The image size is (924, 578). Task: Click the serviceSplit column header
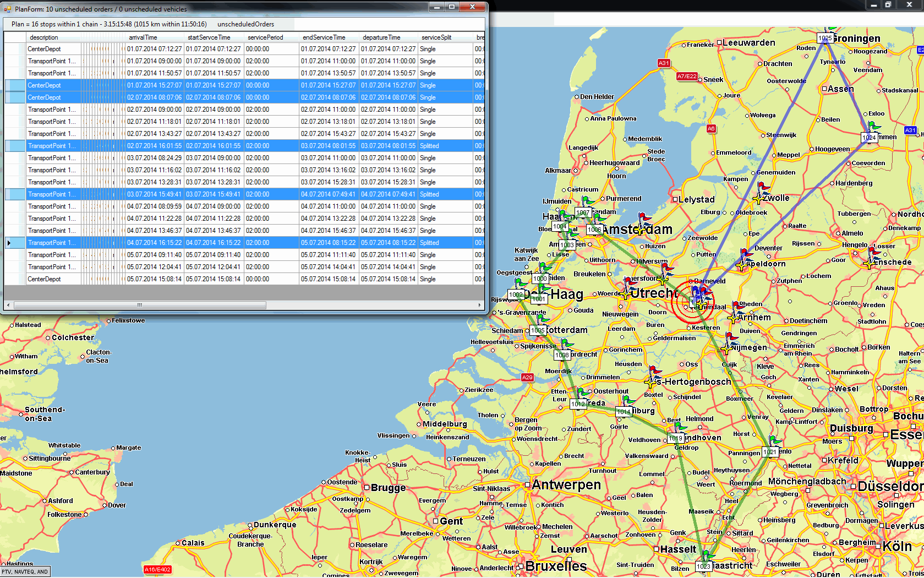[x=436, y=37]
